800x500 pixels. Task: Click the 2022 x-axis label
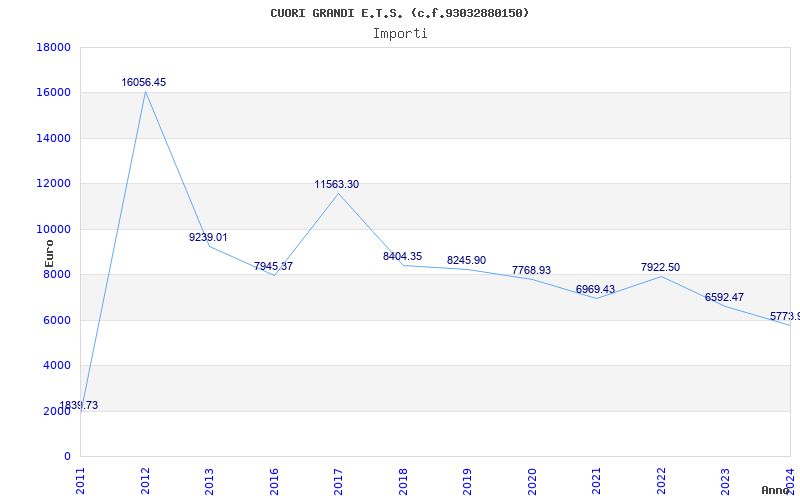661,481
